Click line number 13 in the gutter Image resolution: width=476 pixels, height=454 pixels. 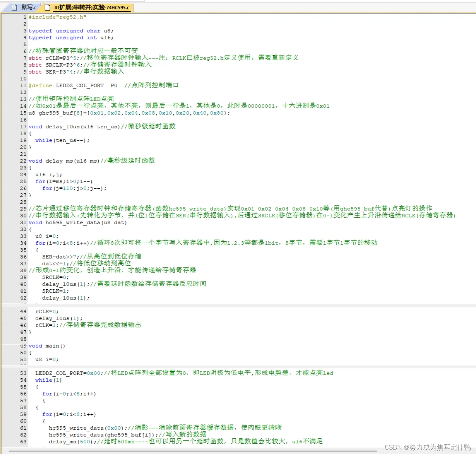pyautogui.click(x=23, y=99)
